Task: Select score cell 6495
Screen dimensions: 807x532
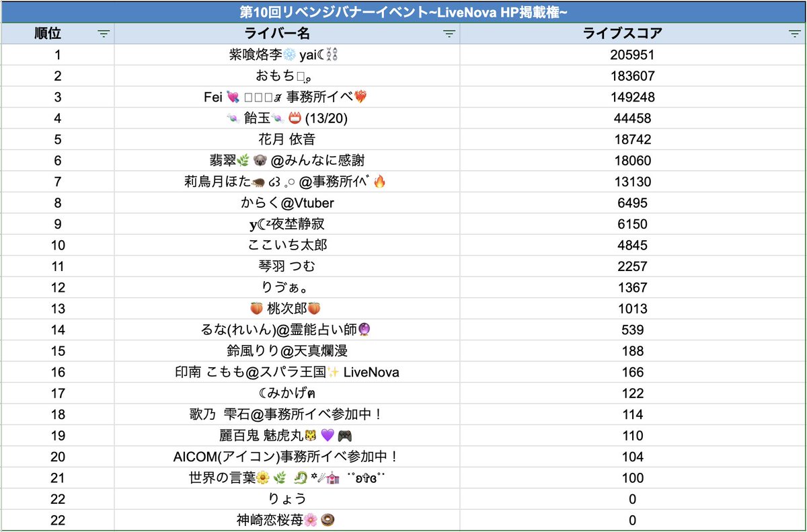Action: [x=633, y=203]
